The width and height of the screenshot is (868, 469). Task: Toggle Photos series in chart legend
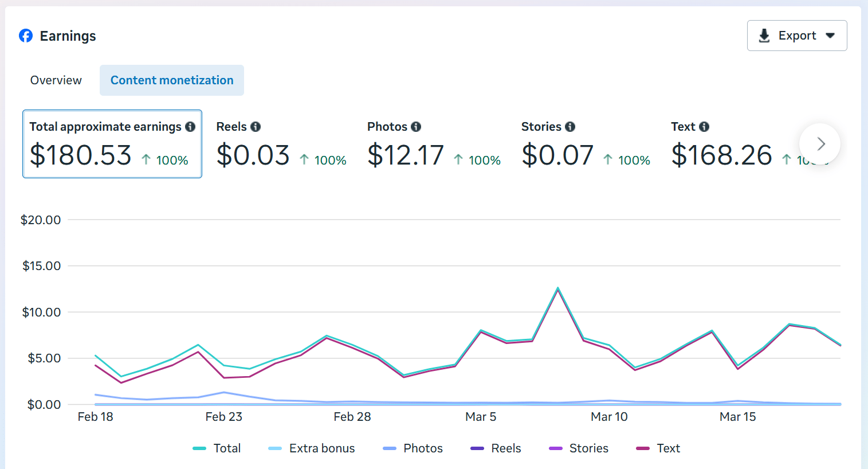point(413,448)
